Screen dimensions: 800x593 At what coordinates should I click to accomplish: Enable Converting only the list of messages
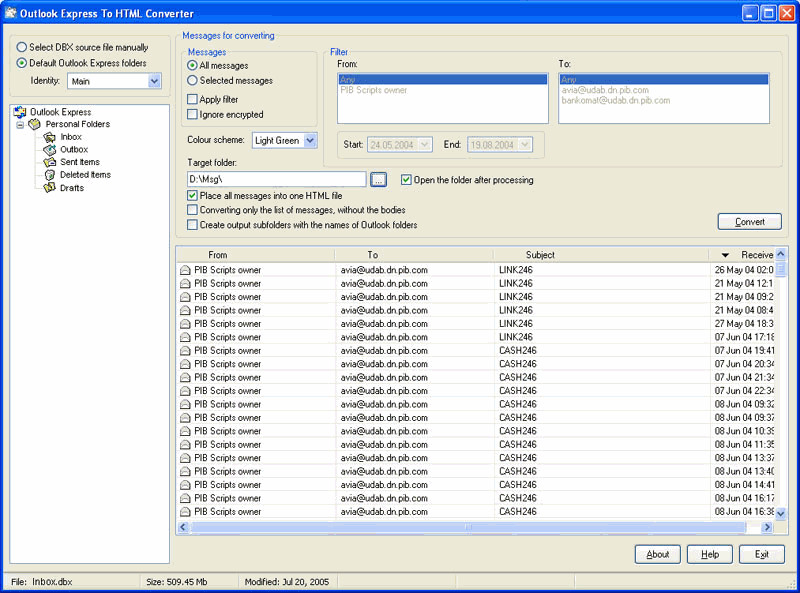click(192, 210)
